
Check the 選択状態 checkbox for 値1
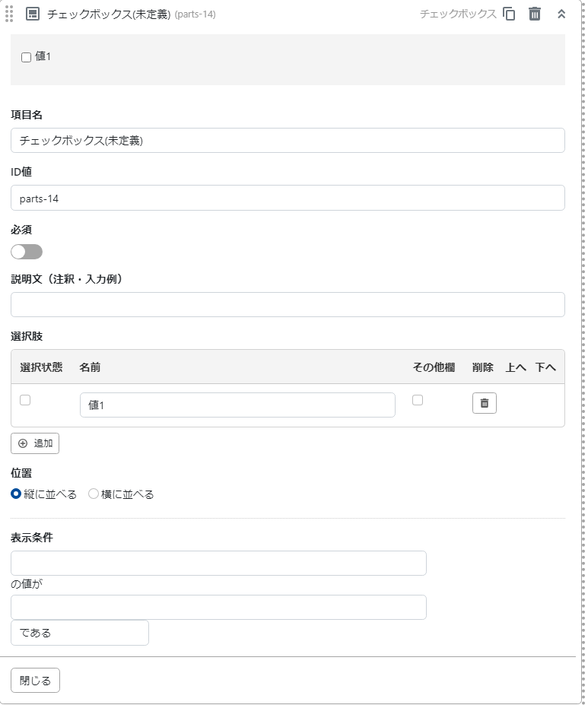[x=25, y=400]
